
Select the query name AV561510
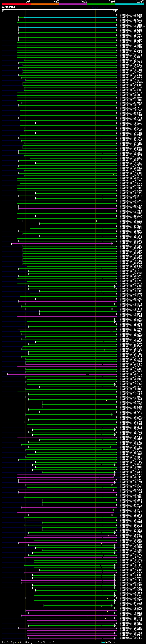tap(8, 7)
